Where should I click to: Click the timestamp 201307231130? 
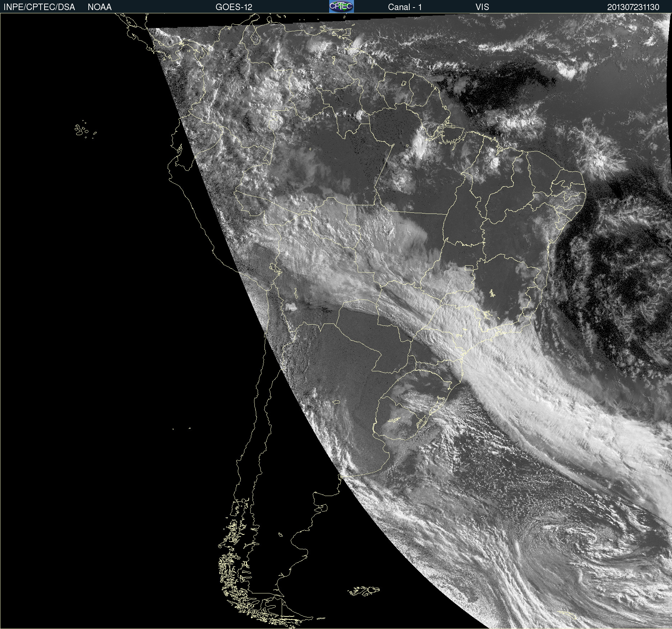click(633, 7)
